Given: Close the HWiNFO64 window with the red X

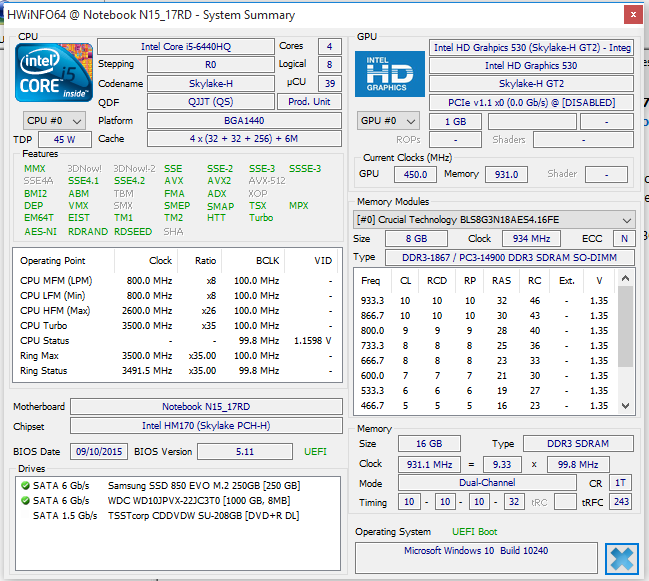Looking at the screenshot, I should tap(633, 15).
